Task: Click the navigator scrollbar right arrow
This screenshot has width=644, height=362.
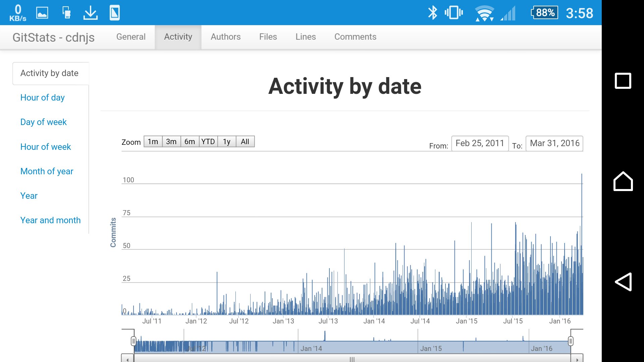Action: click(x=577, y=359)
